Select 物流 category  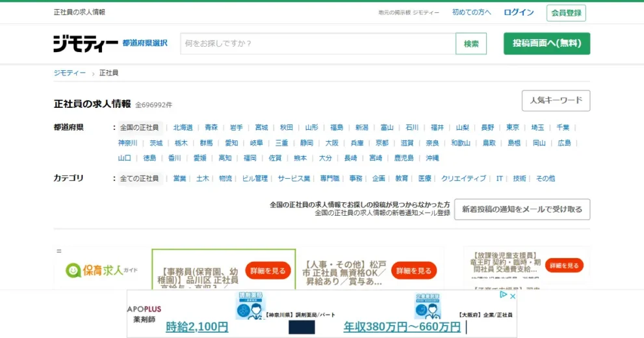[x=225, y=179]
